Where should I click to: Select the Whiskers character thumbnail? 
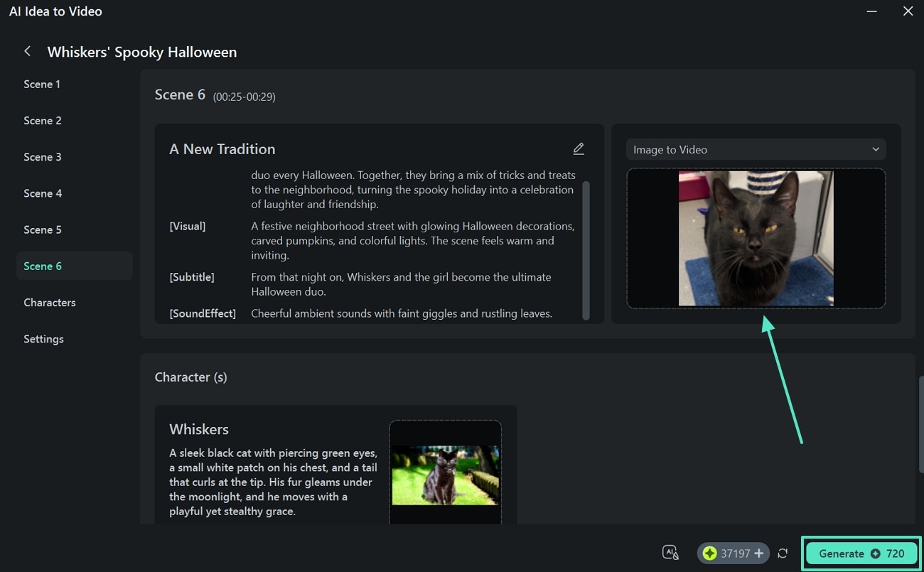point(446,475)
